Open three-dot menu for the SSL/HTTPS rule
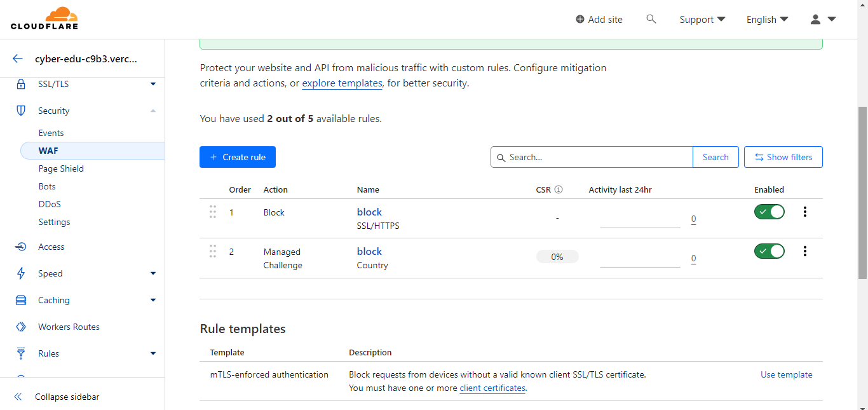The image size is (868, 410). (805, 212)
